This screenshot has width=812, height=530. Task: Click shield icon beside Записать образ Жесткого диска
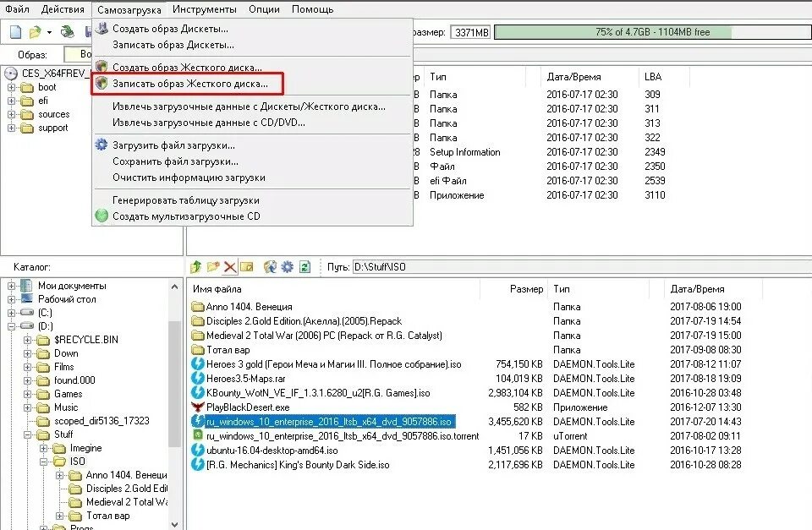(x=102, y=83)
